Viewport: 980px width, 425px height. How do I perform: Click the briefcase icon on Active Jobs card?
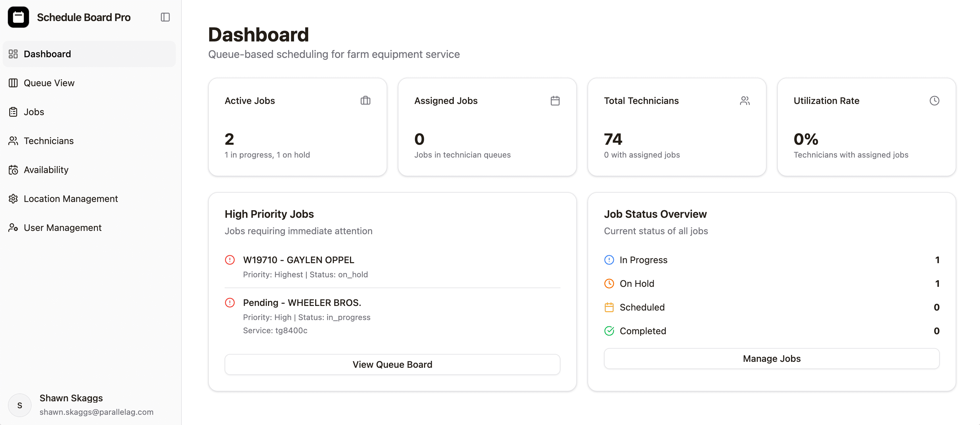365,101
